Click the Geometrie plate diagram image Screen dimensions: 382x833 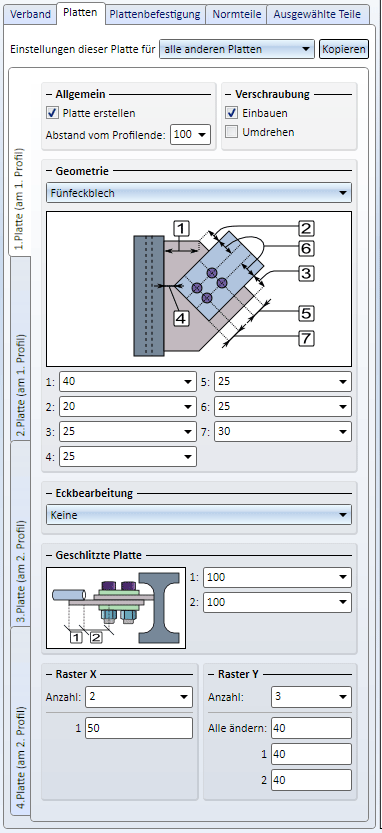pos(199,289)
